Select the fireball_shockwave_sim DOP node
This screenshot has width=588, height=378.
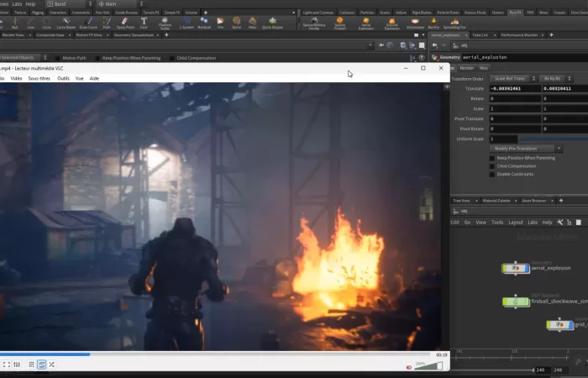516,302
